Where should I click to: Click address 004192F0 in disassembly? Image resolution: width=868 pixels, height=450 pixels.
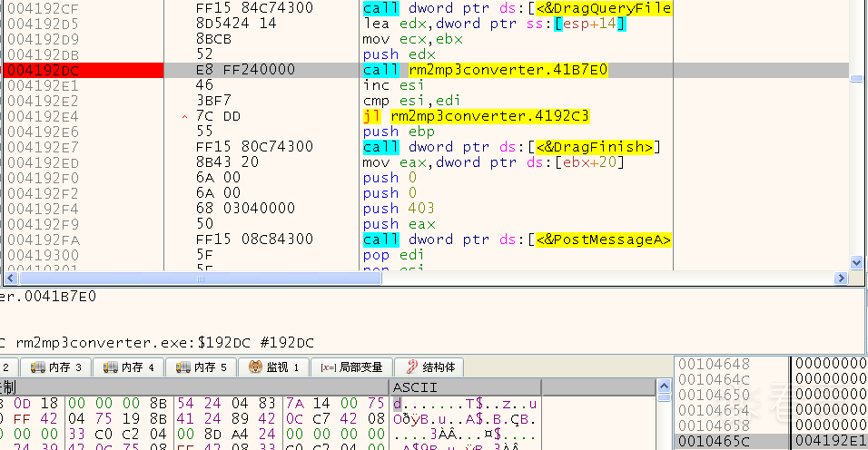click(x=44, y=179)
